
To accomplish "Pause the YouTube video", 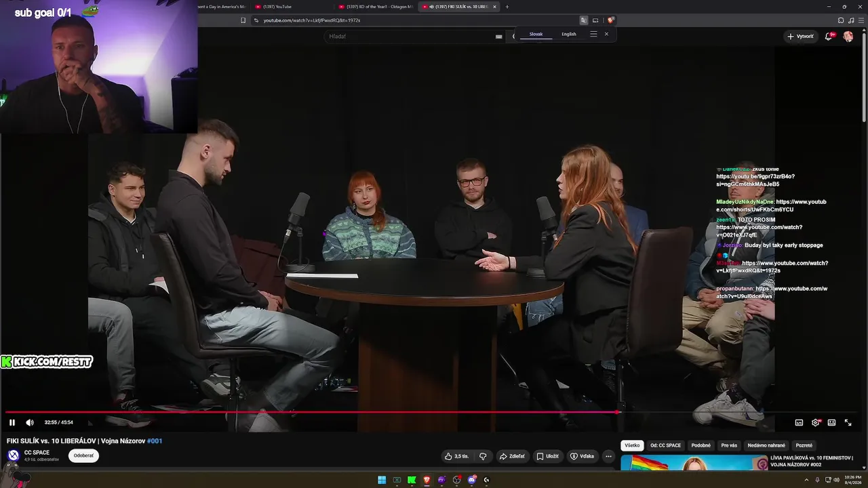I will point(12,422).
